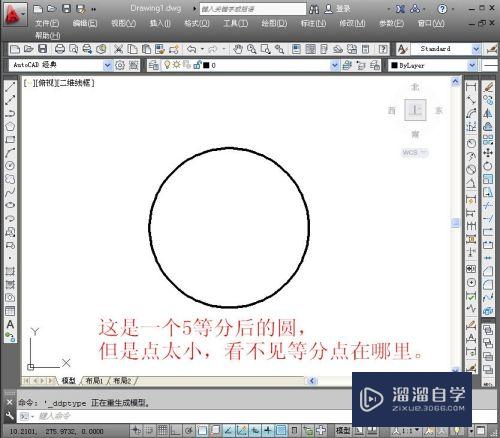The height and width of the screenshot is (438, 500).
Task: Select the Linear dimension tool
Action: coord(471,87)
